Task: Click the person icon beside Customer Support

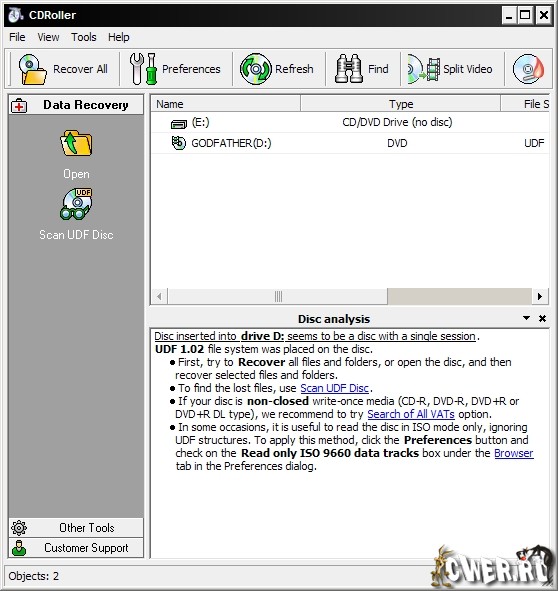Action: coord(19,548)
